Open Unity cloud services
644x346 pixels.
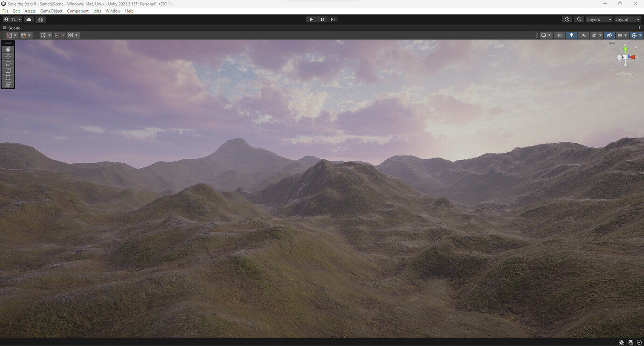coord(28,19)
